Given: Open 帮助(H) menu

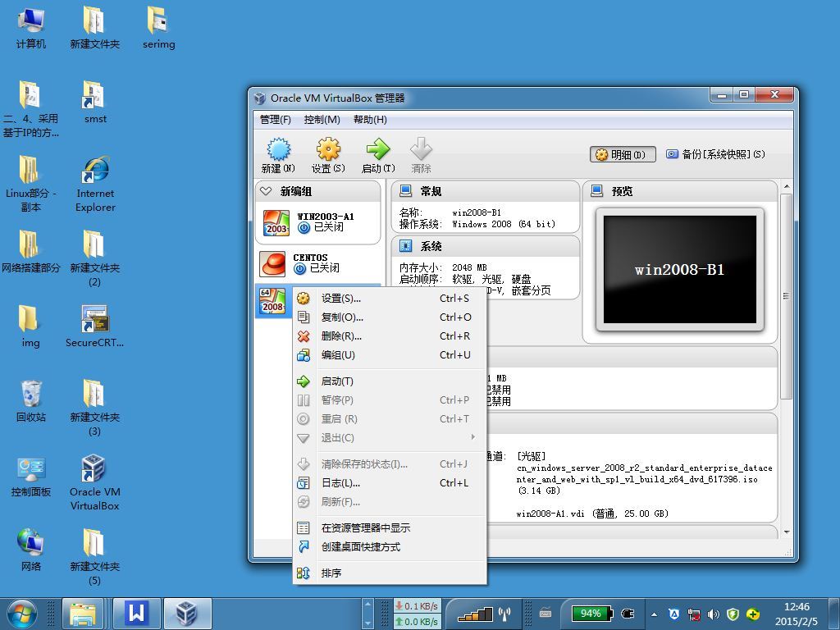Looking at the screenshot, I should coord(370,120).
